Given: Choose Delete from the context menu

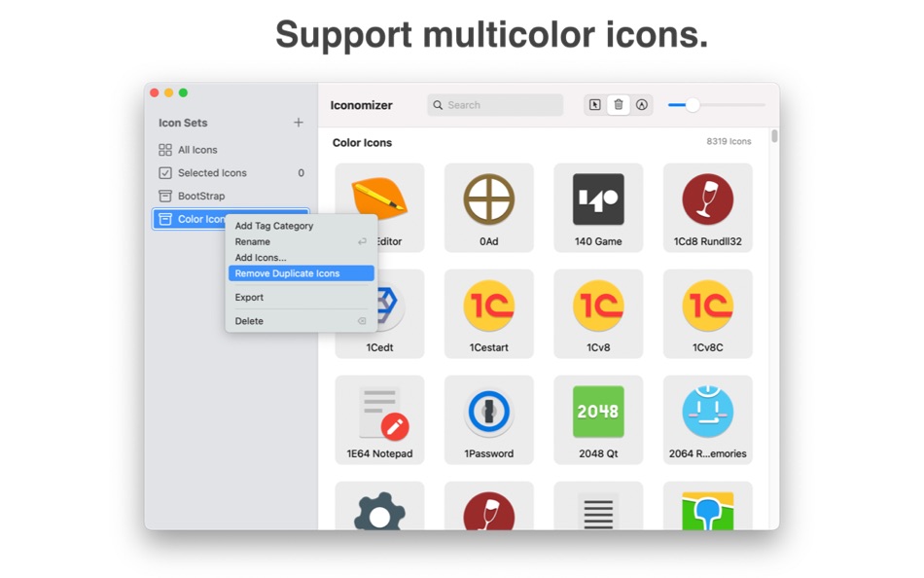Looking at the screenshot, I should (x=249, y=320).
